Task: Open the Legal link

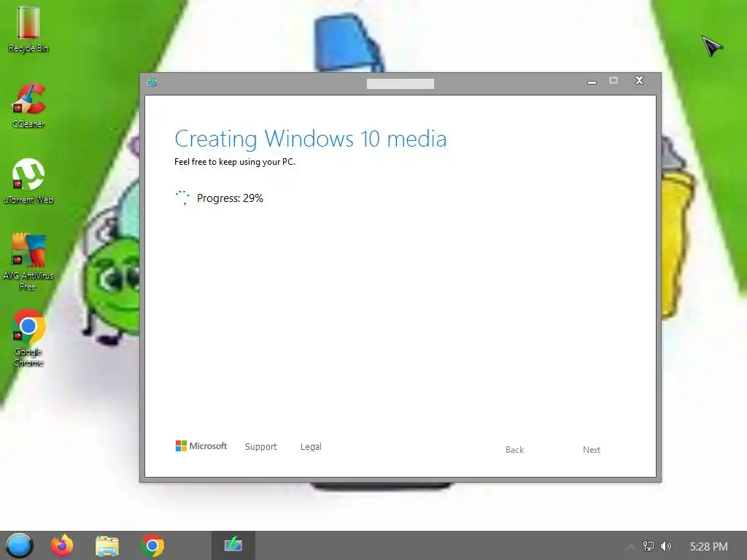Action: [311, 447]
